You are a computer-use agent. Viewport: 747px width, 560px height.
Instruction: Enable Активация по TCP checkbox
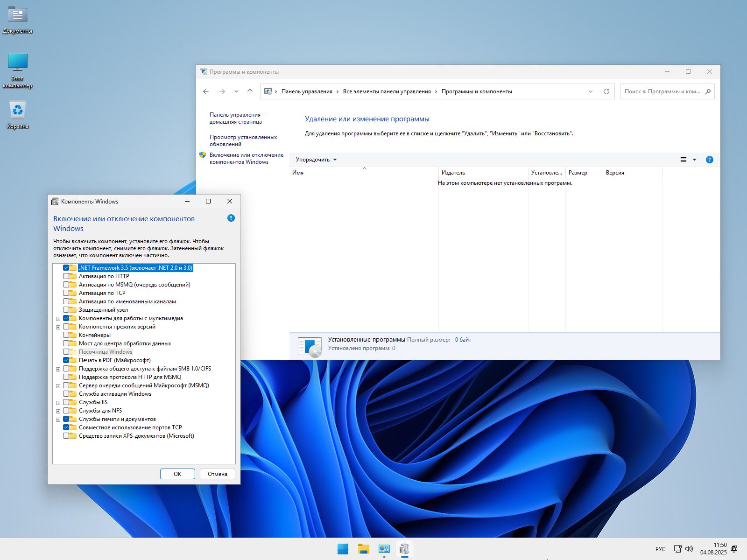pos(66,293)
